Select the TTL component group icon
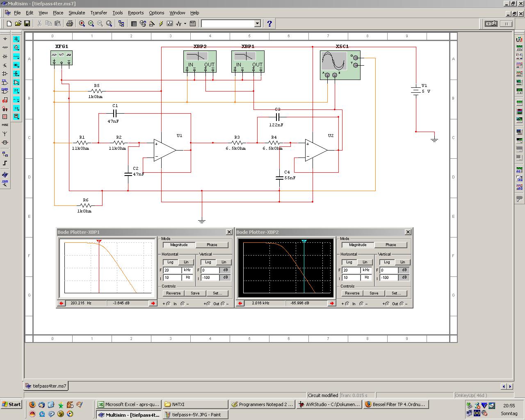525x420 pixels. click(x=5, y=82)
